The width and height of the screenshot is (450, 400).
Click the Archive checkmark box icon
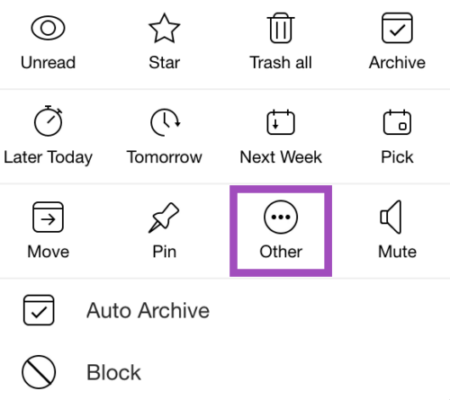click(x=397, y=28)
